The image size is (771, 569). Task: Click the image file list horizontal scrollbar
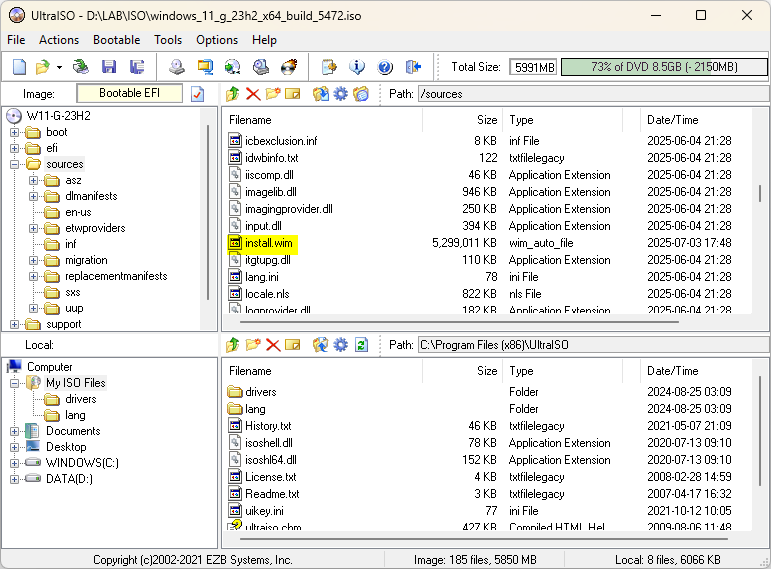459,322
